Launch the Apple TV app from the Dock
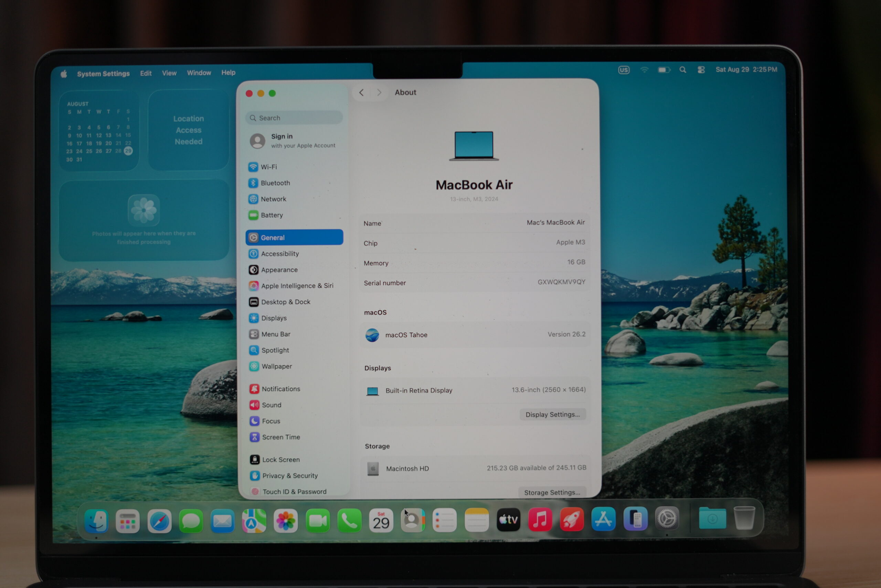The height and width of the screenshot is (588, 881). (x=508, y=520)
